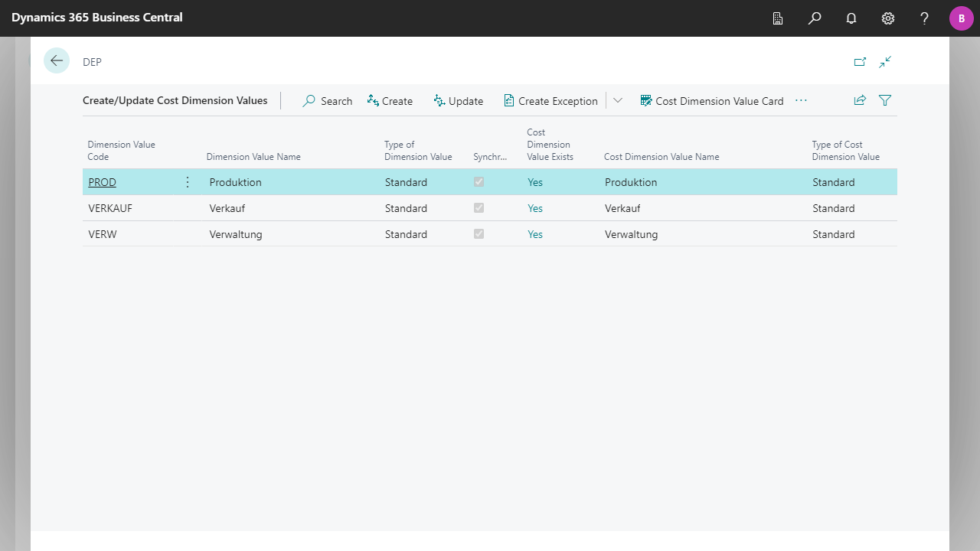Click the back arrow button
The image size is (980, 551).
[57, 60]
